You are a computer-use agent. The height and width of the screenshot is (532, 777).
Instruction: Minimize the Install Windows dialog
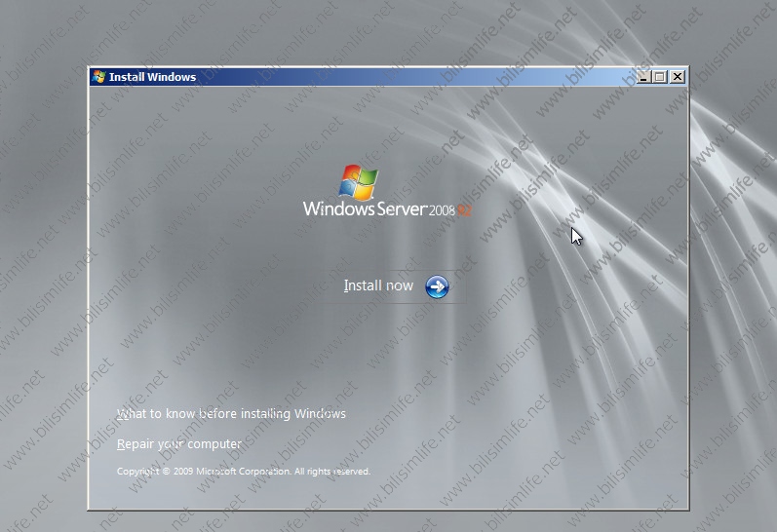(643, 77)
